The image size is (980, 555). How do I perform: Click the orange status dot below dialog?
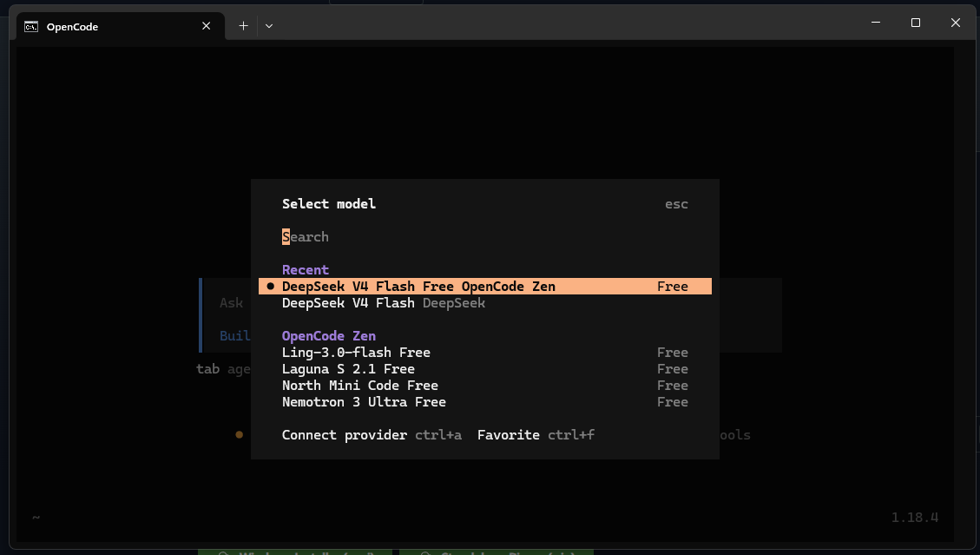(239, 434)
